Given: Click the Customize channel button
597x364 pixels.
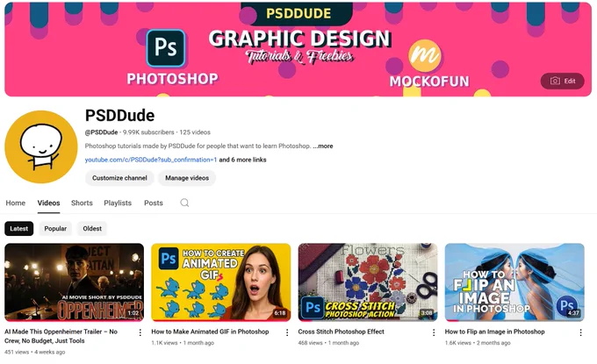Looking at the screenshot, I should click(119, 178).
